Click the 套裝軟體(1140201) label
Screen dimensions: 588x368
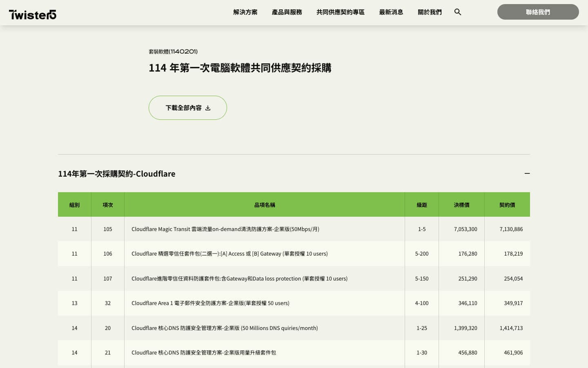tap(173, 52)
